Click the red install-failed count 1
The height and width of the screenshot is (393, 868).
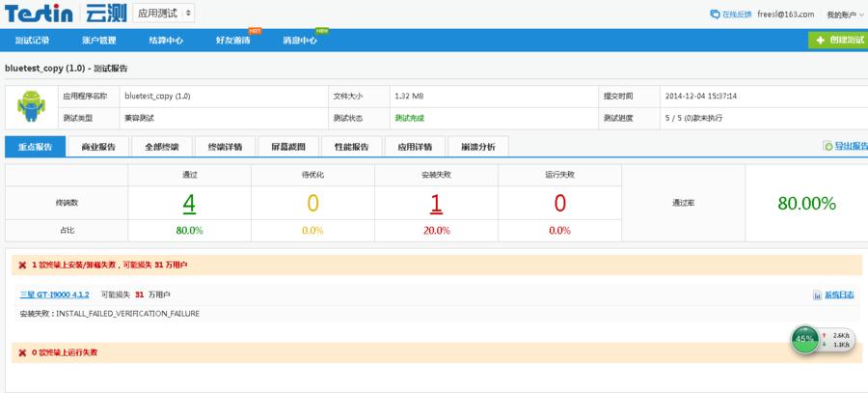click(x=436, y=204)
